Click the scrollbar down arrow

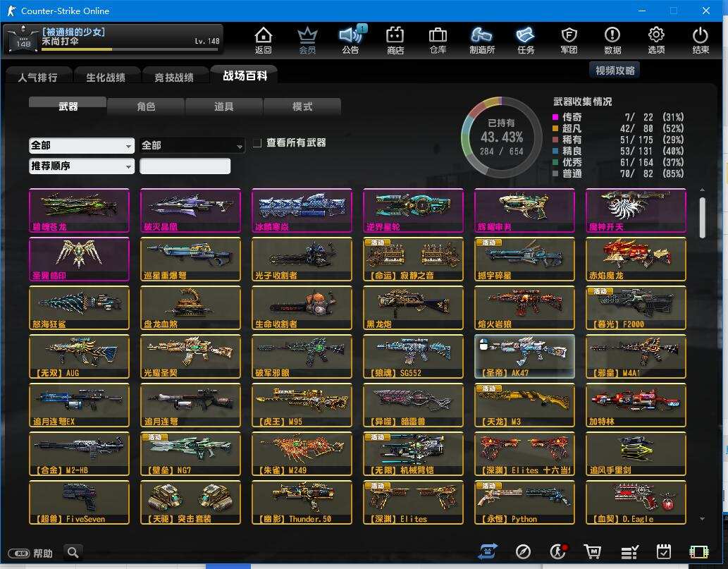tap(703, 518)
